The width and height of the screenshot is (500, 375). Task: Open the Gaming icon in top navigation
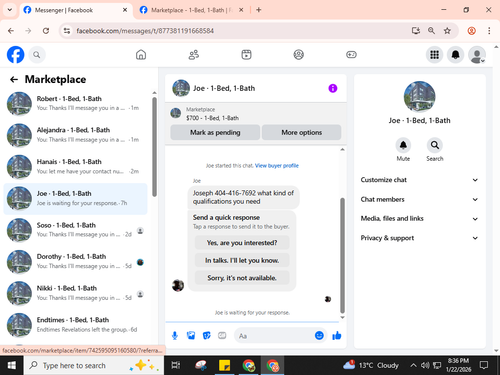[351, 55]
